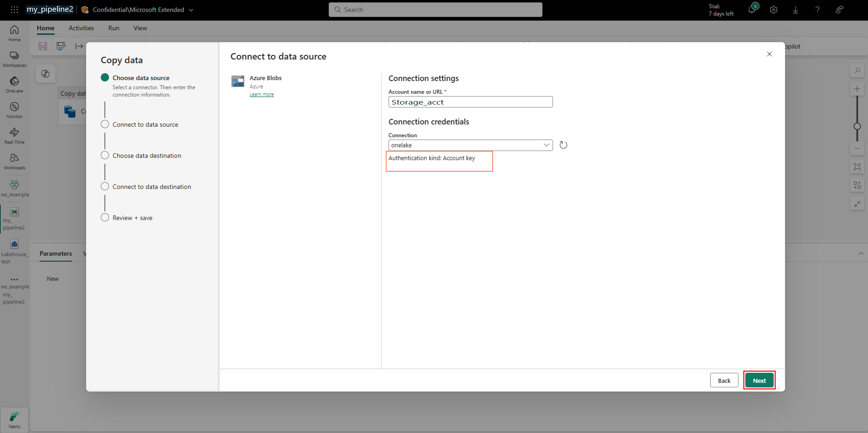Open Workloads in the sidebar
The width and height of the screenshot is (868, 433).
14,161
